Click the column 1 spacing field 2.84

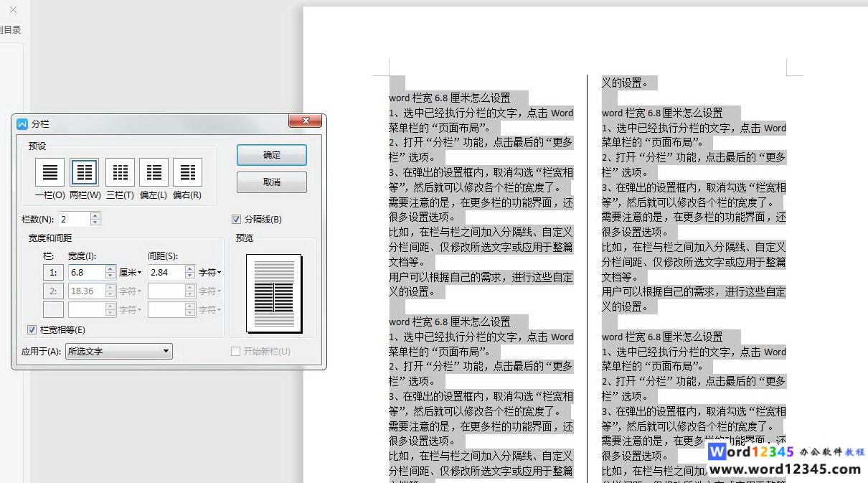[166, 273]
